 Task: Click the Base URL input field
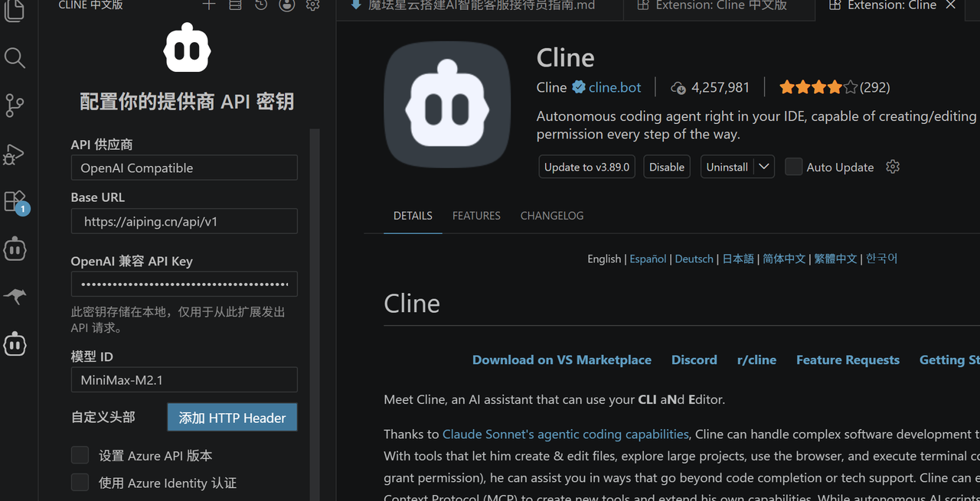point(184,221)
